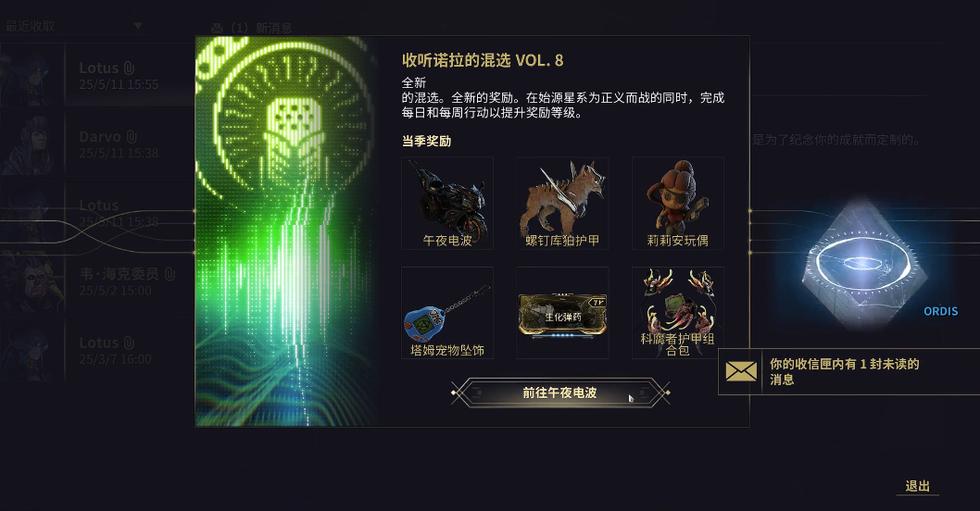Select the 生化弹药 mod card
980x511 pixels.
pyautogui.click(x=562, y=314)
